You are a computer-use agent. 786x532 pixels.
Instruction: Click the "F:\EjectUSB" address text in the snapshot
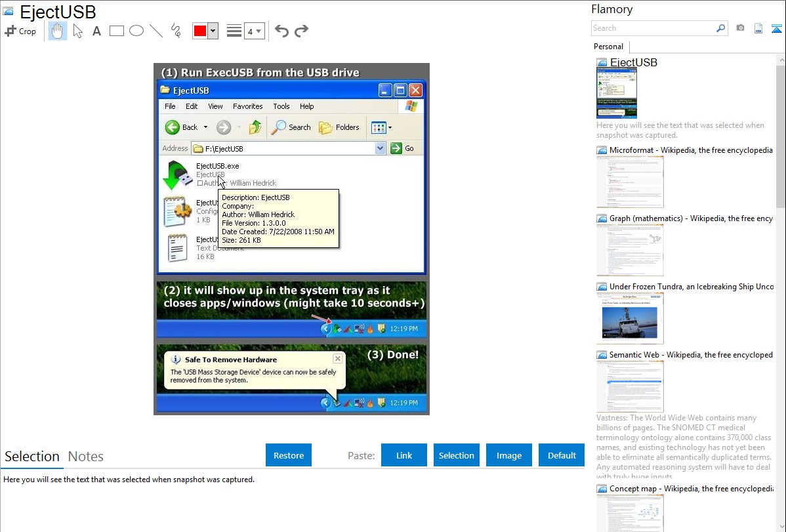(x=224, y=149)
